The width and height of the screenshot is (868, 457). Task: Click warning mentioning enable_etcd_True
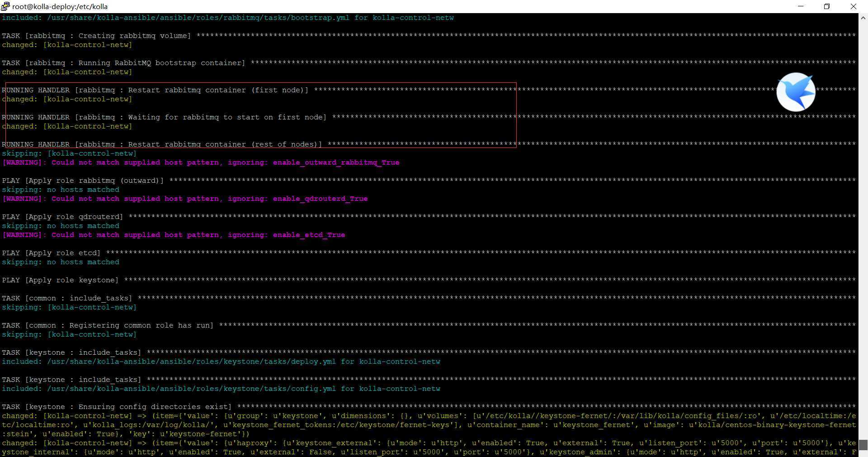[174, 235]
